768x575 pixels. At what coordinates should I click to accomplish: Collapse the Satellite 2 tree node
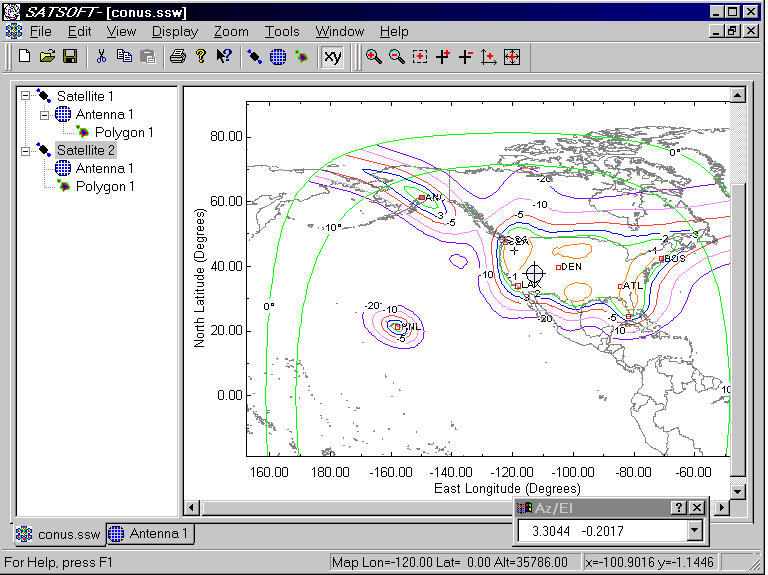tap(25, 151)
